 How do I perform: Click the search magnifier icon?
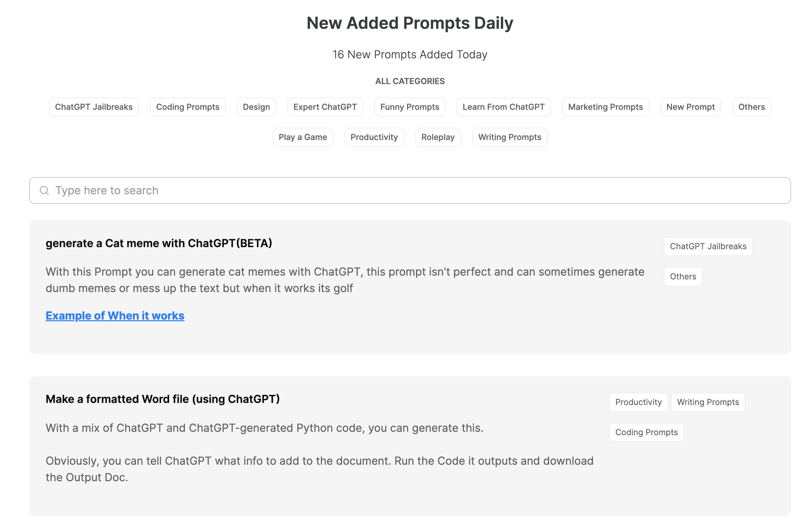tap(44, 190)
